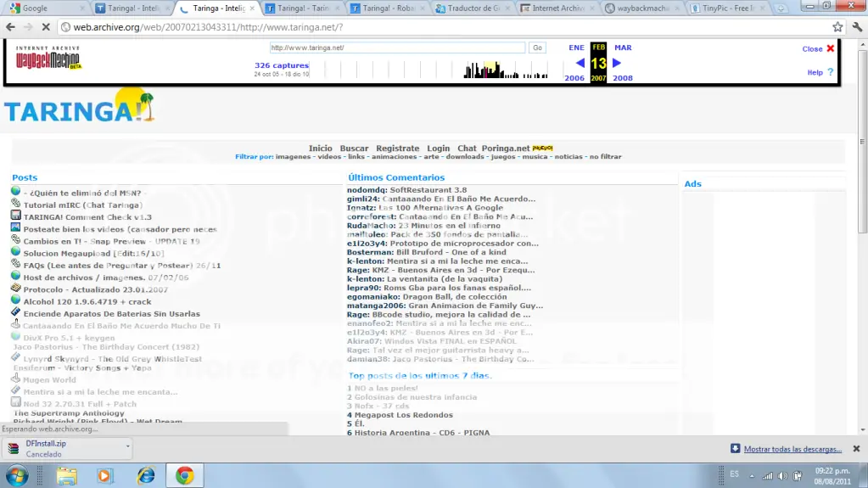
Task: Select ENE month in Wayback toolbar
Action: click(576, 48)
